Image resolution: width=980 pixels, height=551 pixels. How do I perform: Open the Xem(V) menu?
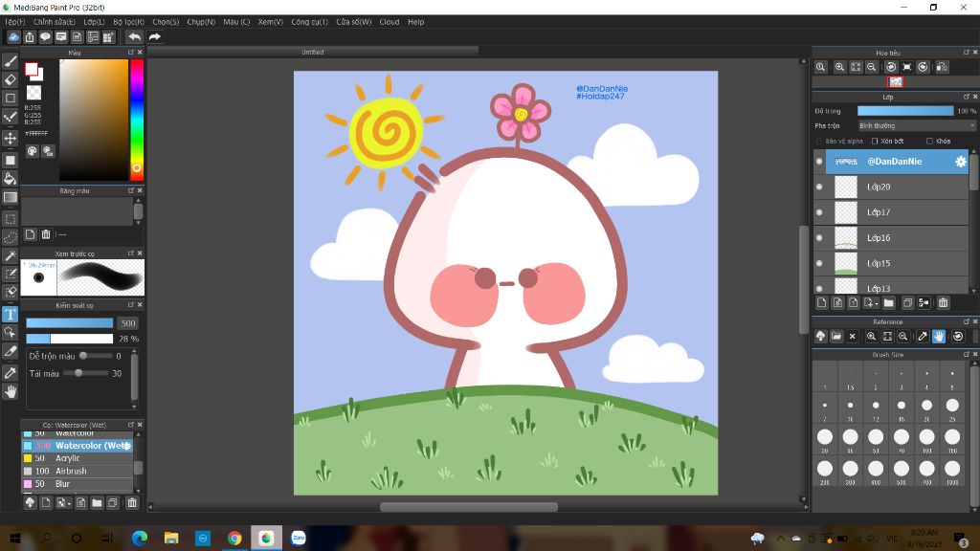[270, 22]
